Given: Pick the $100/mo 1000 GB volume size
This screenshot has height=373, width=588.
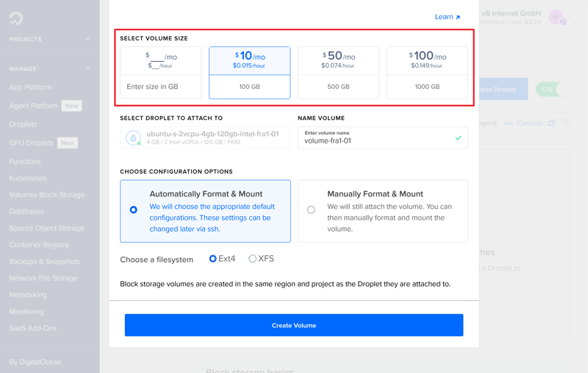Looking at the screenshot, I should 427,72.
